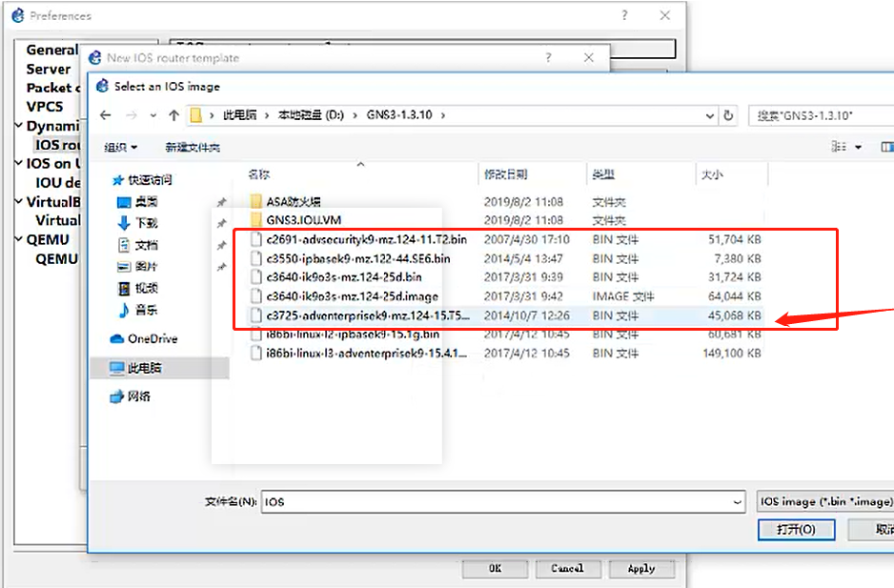The width and height of the screenshot is (894, 588).
Task: Open 视频 videos shortcut
Action: coord(137,288)
